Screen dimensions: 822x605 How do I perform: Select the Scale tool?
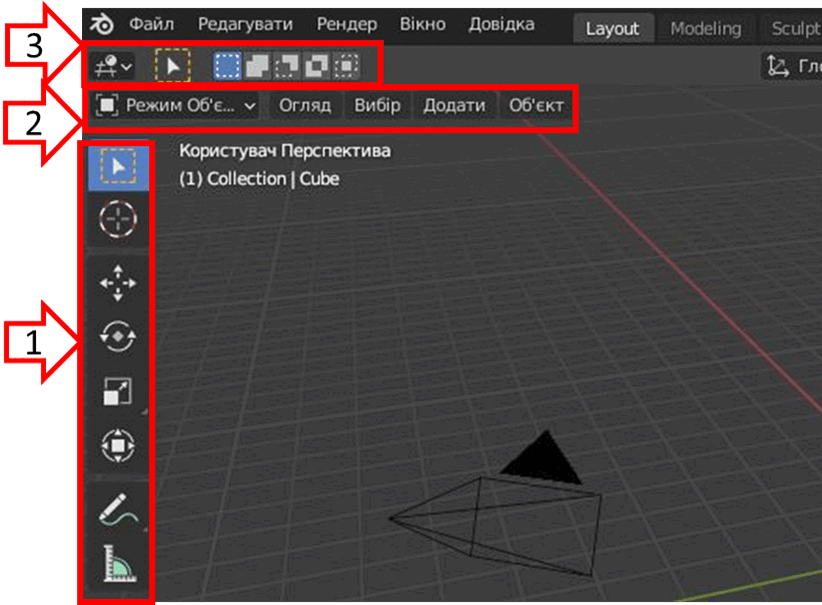click(x=118, y=391)
